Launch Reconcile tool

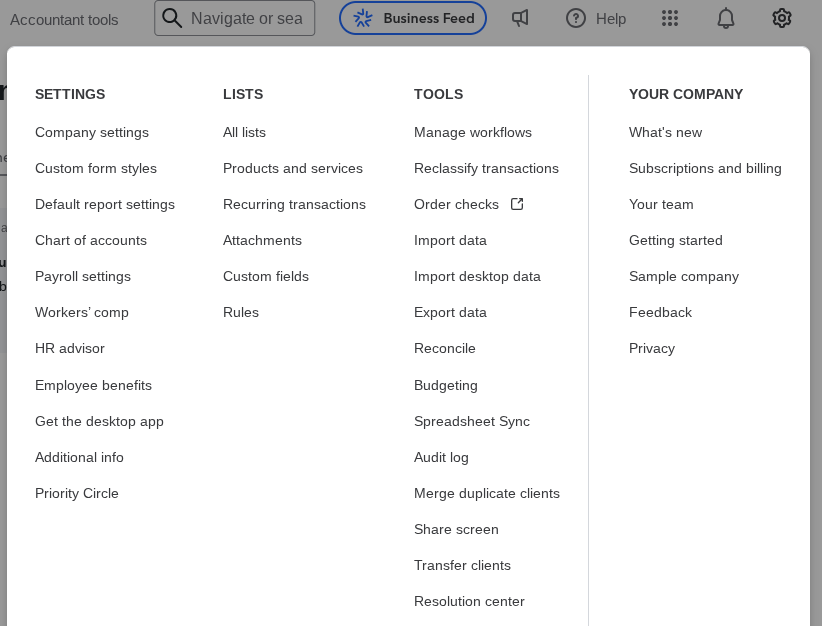(x=444, y=348)
